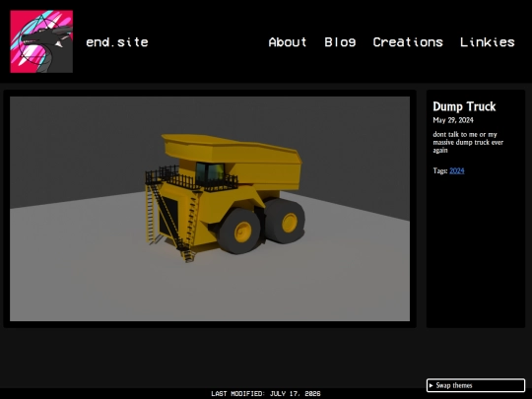532x399 pixels.
Task: Open the end.site home link
Action: tap(117, 42)
